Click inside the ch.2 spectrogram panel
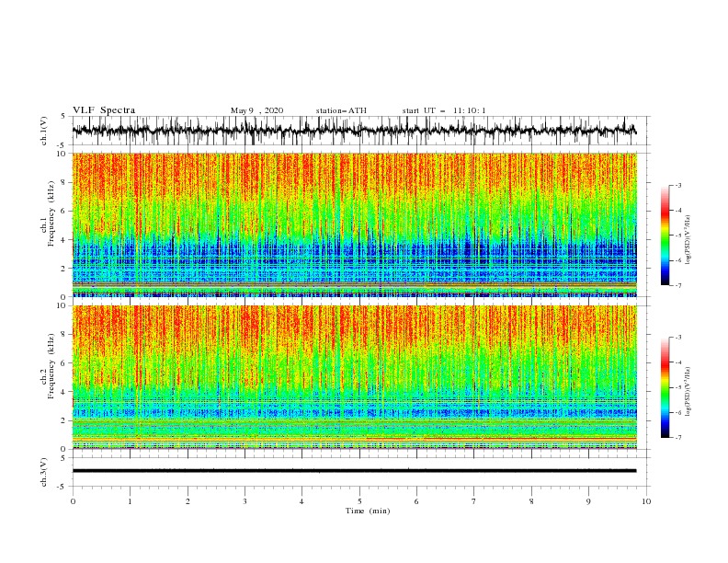 [355, 377]
